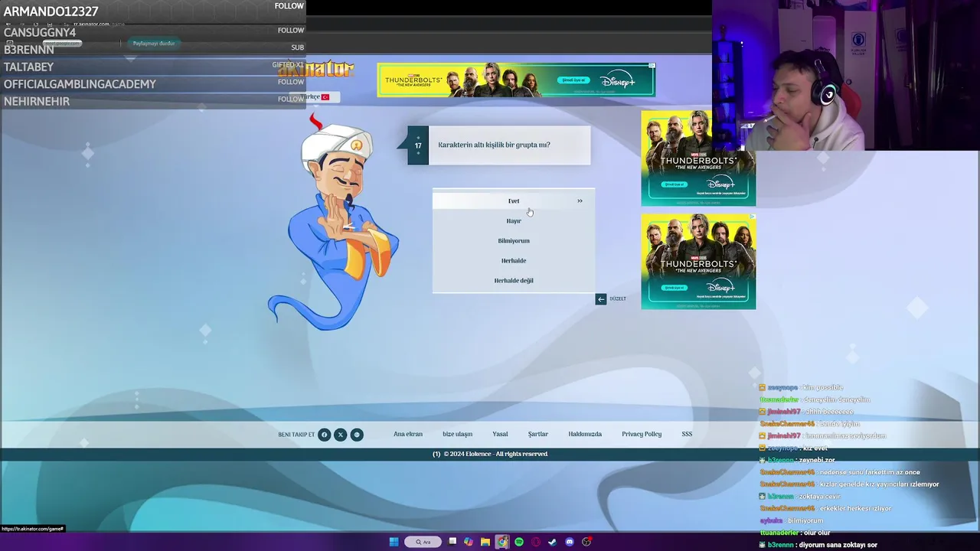This screenshot has width=980, height=551.
Task: Open Steam from taskbar
Action: (x=552, y=542)
